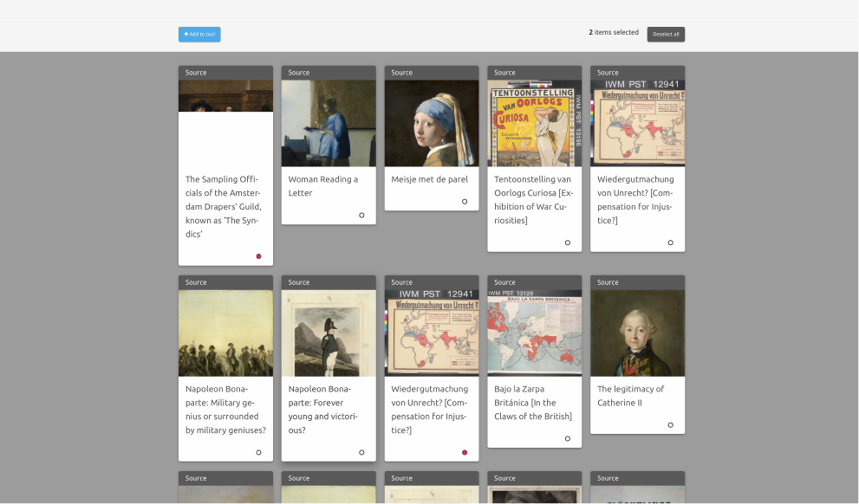This screenshot has width=859, height=504.
Task: Open Oorlogs Curiosa poster thumbnail
Action: (x=534, y=123)
